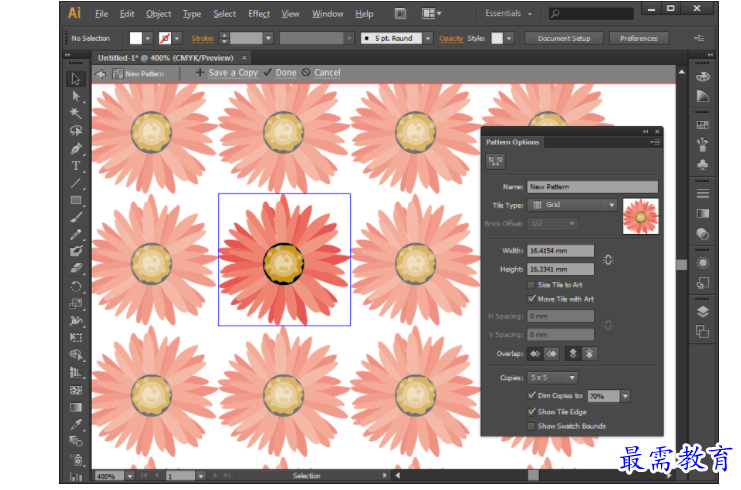Select the Eraser tool
This screenshot has width=741, height=490.
coord(76,268)
